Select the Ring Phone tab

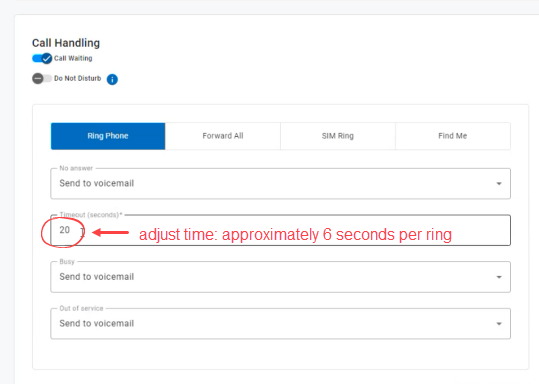click(x=108, y=136)
